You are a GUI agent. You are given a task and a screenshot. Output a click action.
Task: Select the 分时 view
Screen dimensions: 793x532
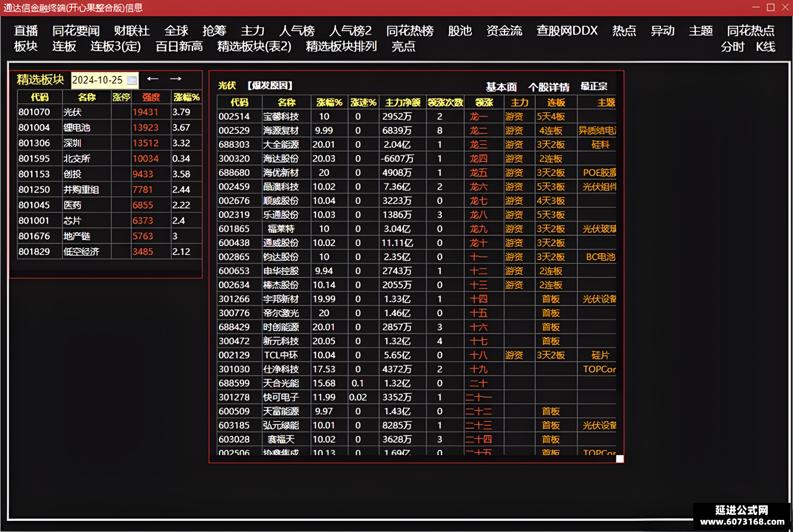pyautogui.click(x=733, y=47)
